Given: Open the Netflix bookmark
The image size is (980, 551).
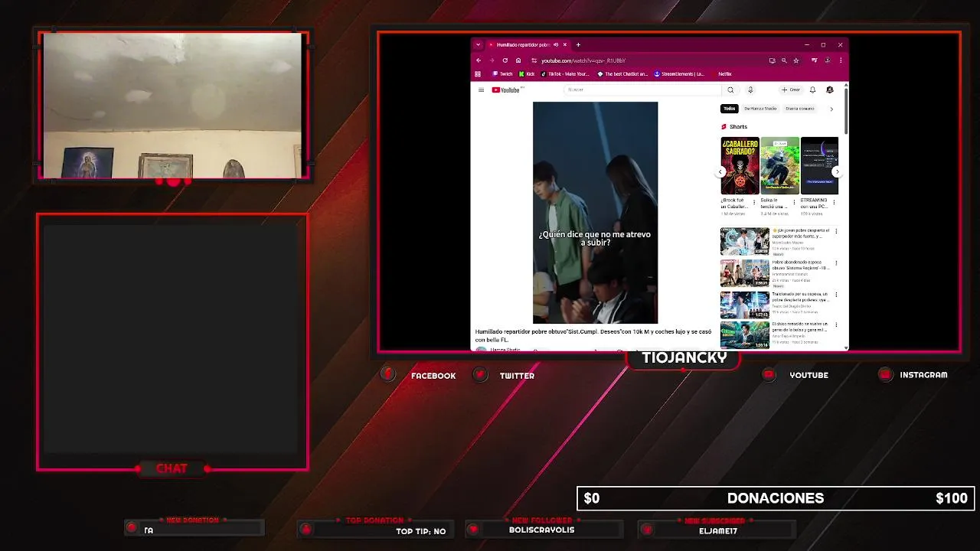Looking at the screenshot, I should (x=723, y=74).
